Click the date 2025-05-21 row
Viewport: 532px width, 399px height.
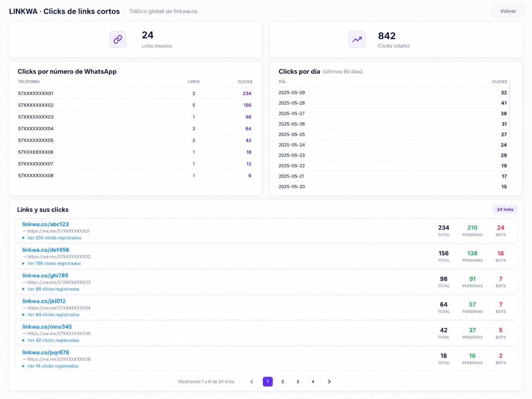(392, 176)
